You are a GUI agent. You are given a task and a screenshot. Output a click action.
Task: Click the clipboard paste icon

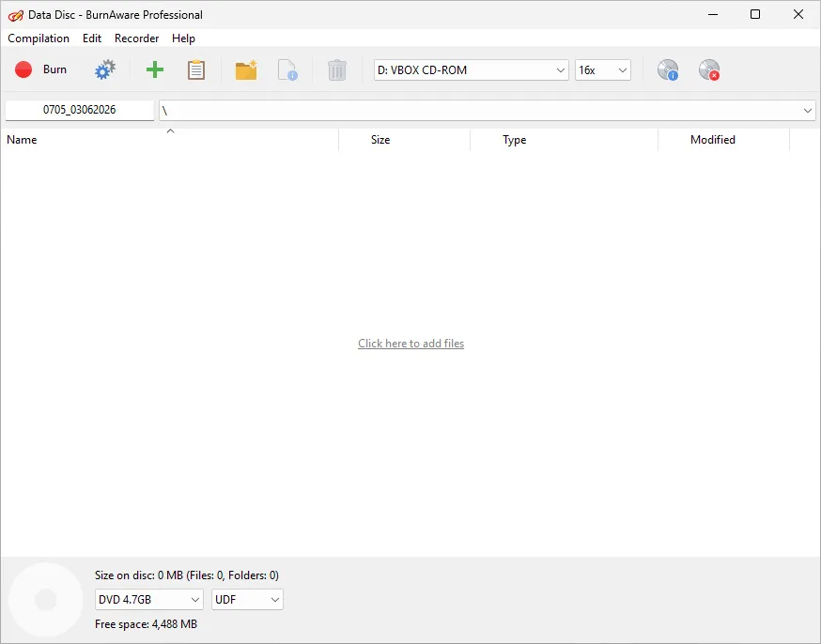tap(195, 69)
